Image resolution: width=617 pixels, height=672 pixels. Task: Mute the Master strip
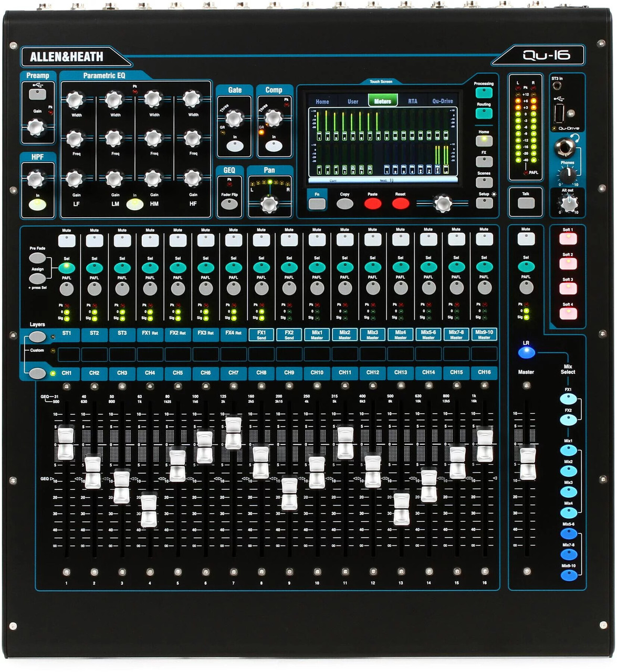[526, 239]
